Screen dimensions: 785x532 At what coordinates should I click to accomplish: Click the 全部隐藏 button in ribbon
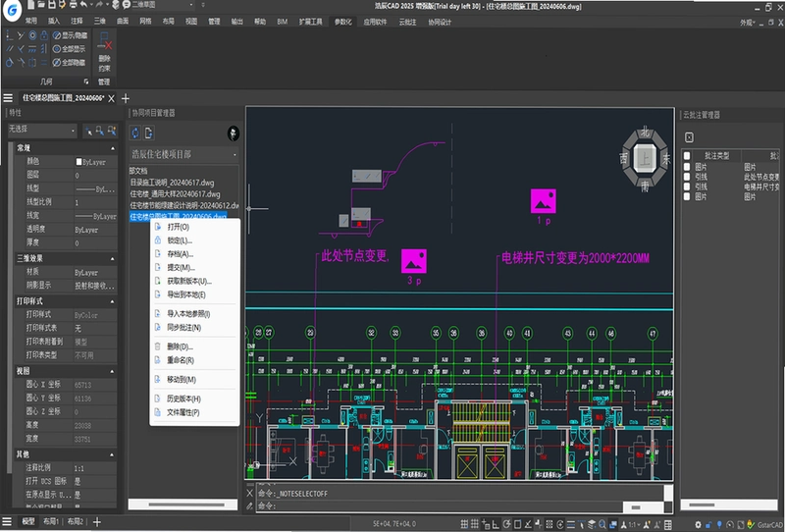click(x=69, y=62)
